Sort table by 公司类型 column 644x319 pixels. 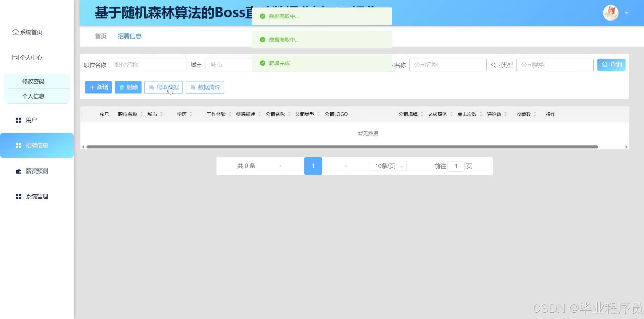tap(319, 114)
